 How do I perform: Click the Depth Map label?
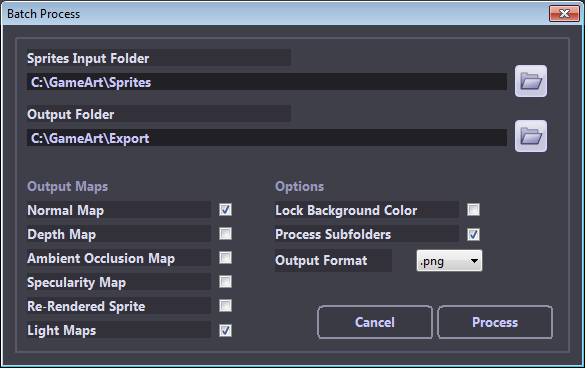pos(119,234)
